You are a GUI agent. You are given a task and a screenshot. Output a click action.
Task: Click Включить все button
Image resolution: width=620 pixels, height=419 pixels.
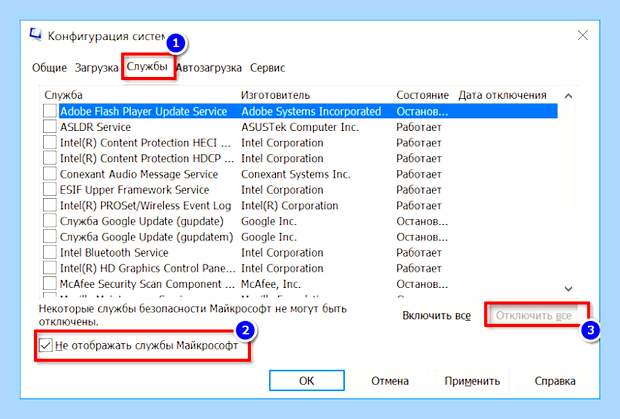tap(437, 315)
